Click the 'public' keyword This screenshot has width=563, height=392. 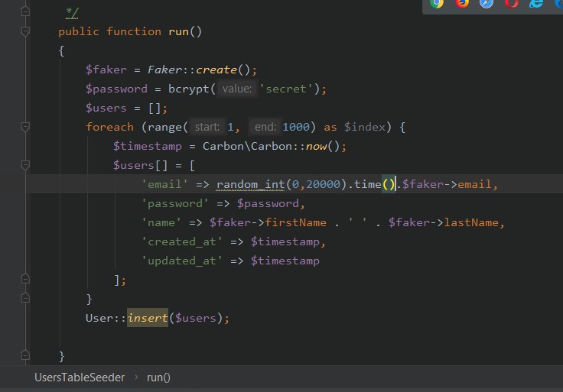pos(79,31)
